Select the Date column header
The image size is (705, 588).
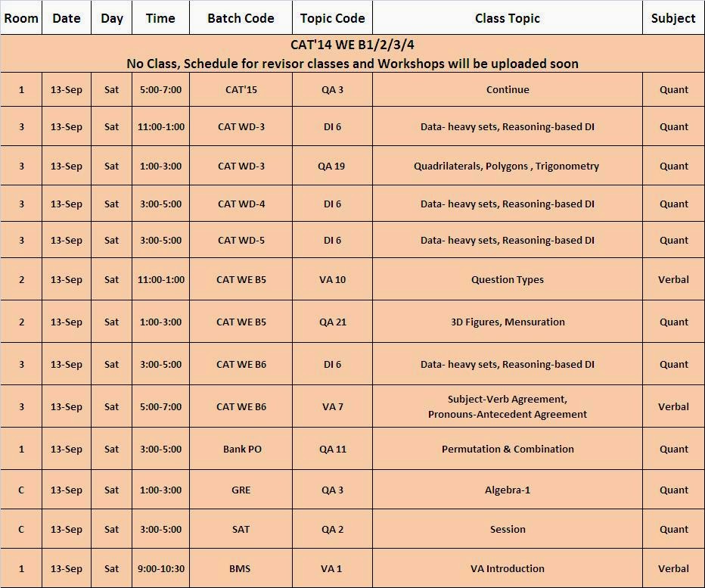coord(67,18)
